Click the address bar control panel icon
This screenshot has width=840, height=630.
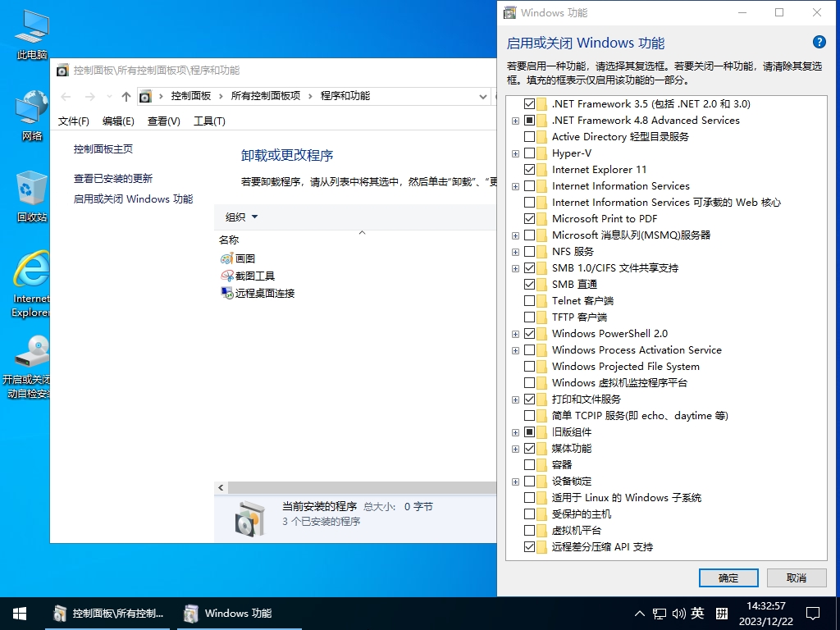pyautogui.click(x=145, y=97)
